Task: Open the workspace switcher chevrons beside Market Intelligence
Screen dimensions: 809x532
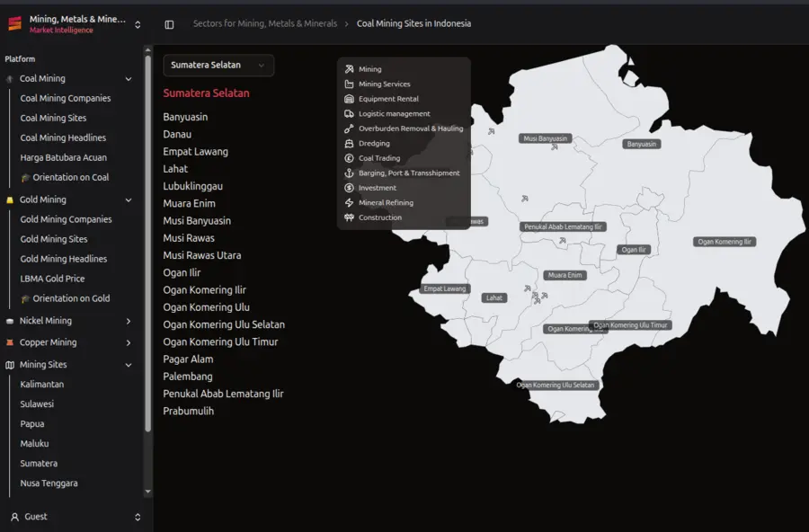Action: 138,25
